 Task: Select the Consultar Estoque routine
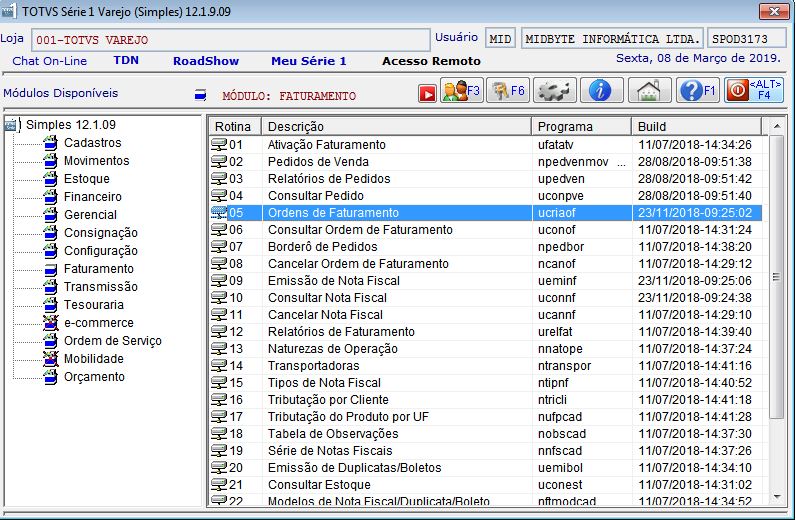tap(485, 485)
